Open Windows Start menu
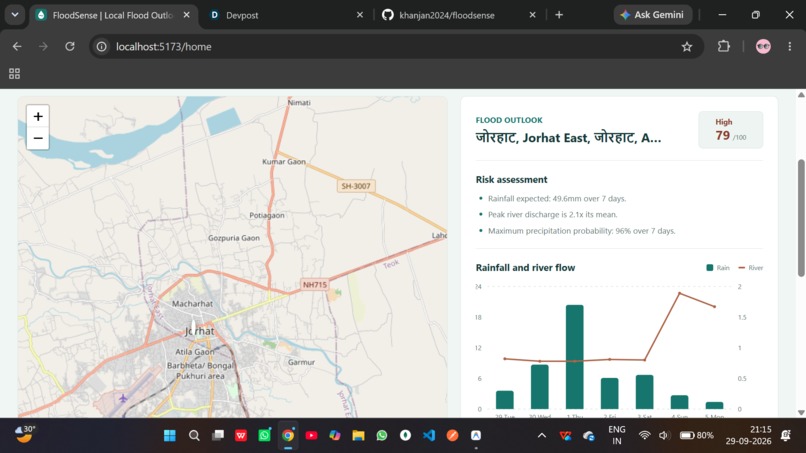This screenshot has width=806, height=453. tap(170, 436)
